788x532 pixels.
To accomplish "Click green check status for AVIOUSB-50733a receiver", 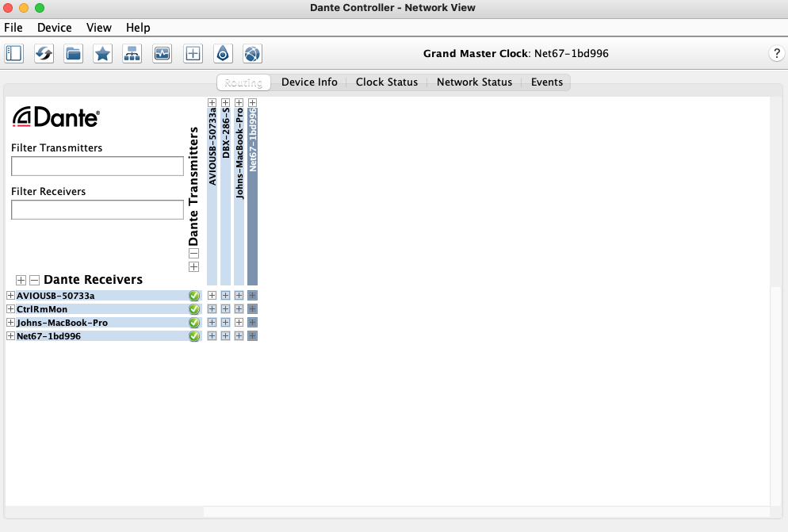I will (x=194, y=296).
